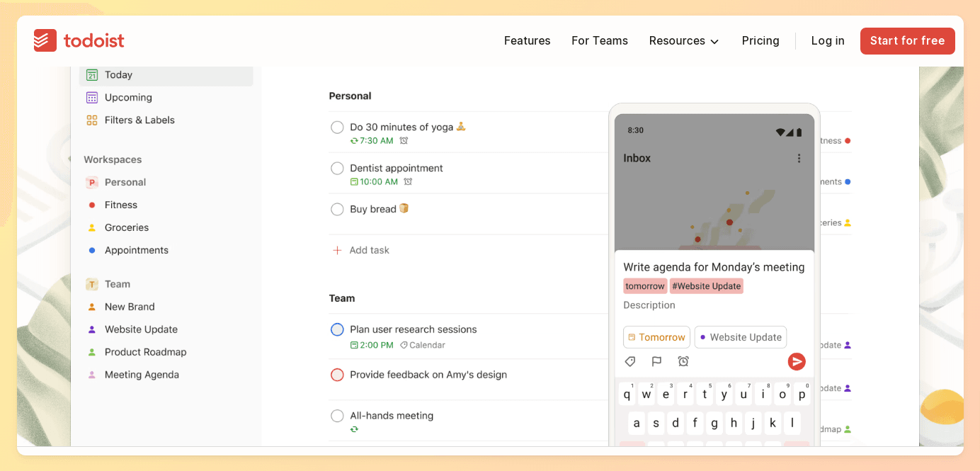Open the three-dot menu beside Inbox
The image size is (980, 471).
pyautogui.click(x=799, y=159)
